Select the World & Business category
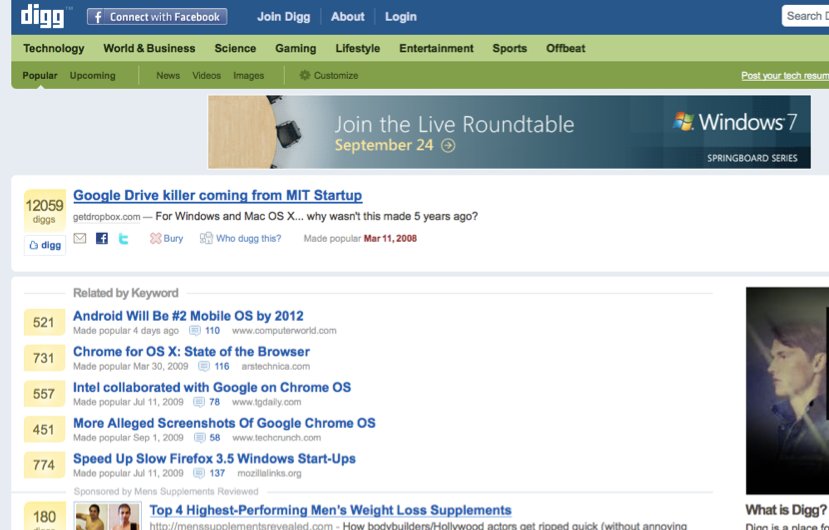This screenshot has height=530, width=829. click(x=149, y=49)
